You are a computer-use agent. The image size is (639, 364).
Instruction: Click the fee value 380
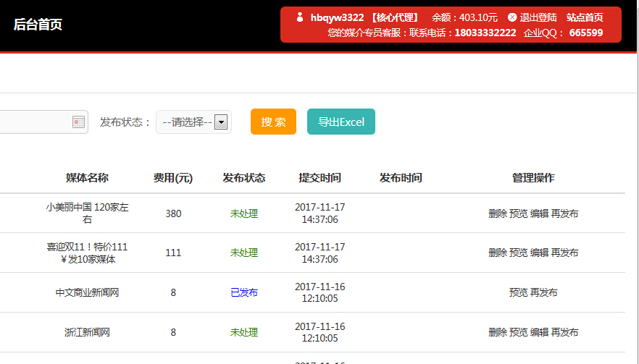(173, 213)
